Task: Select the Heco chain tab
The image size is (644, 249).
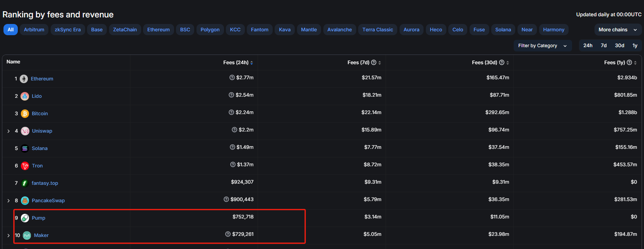Action: click(436, 30)
